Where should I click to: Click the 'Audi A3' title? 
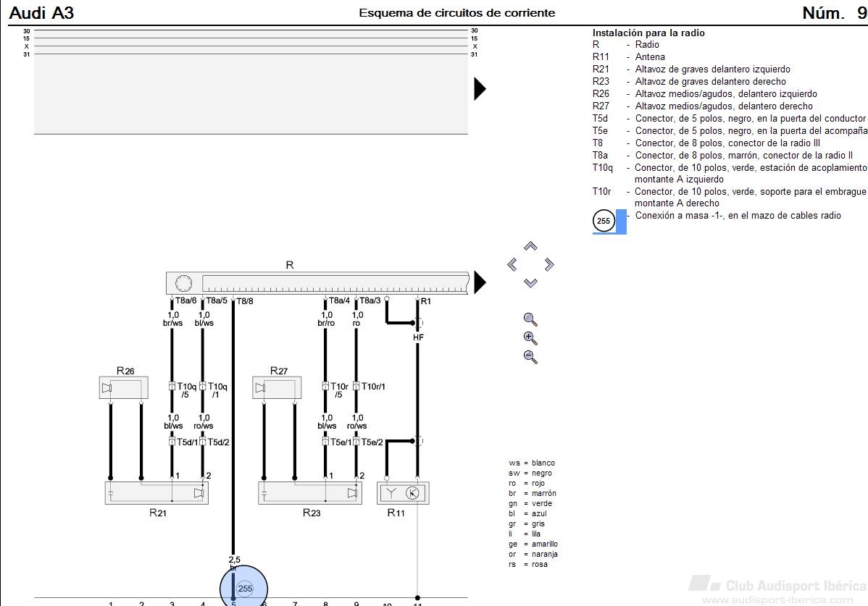(41, 13)
